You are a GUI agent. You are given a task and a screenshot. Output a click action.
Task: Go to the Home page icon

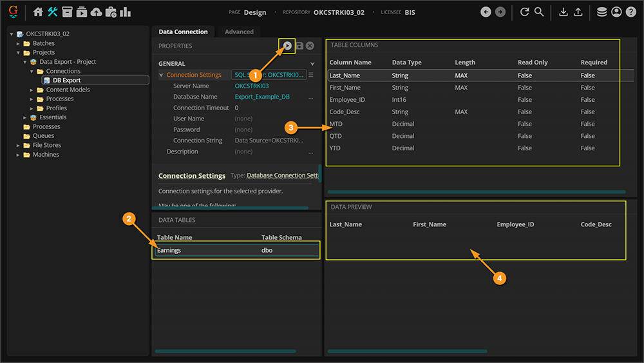[x=38, y=12]
